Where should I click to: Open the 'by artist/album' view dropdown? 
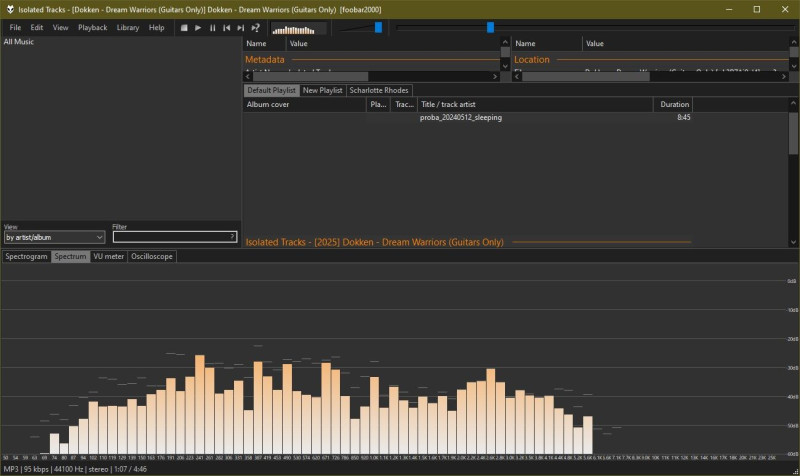(x=55, y=237)
